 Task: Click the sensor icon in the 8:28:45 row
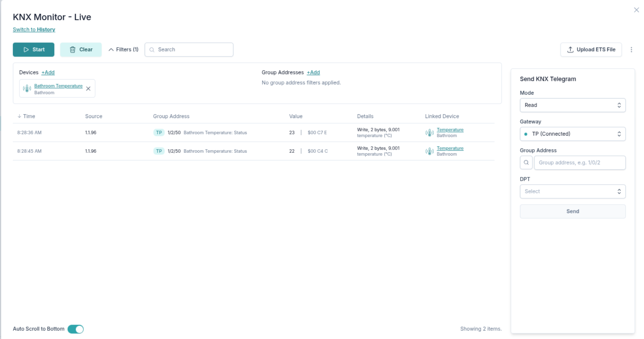(429, 151)
